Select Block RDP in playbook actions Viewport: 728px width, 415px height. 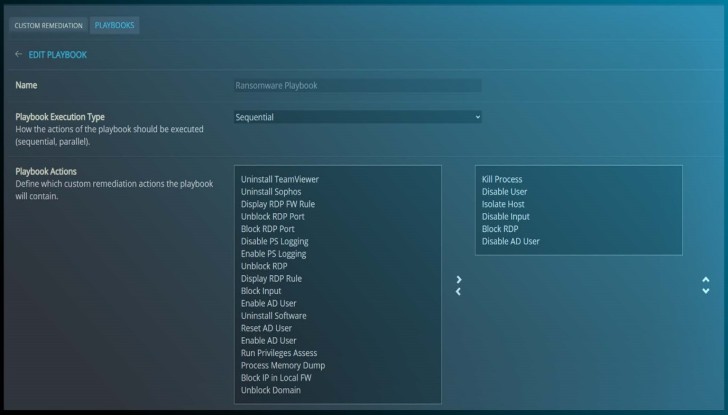click(x=500, y=229)
